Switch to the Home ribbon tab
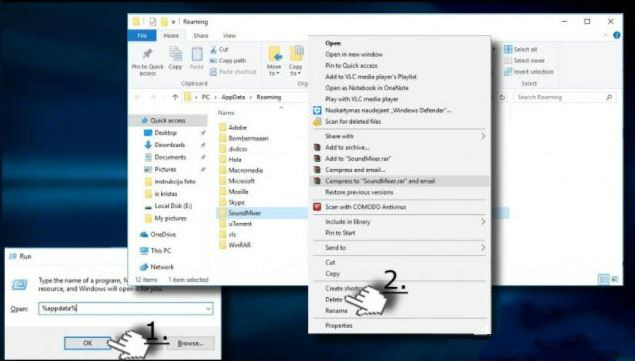The width and height of the screenshot is (635, 361). [x=171, y=36]
